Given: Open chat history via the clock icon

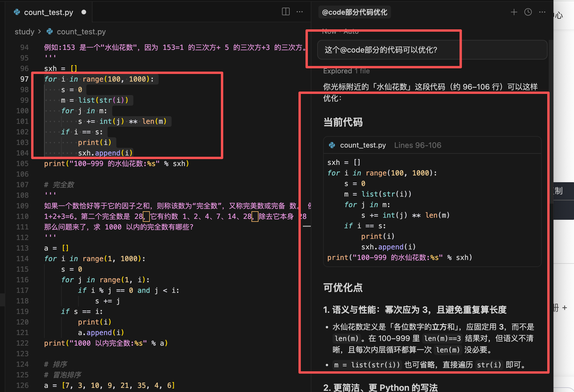Looking at the screenshot, I should click(528, 12).
